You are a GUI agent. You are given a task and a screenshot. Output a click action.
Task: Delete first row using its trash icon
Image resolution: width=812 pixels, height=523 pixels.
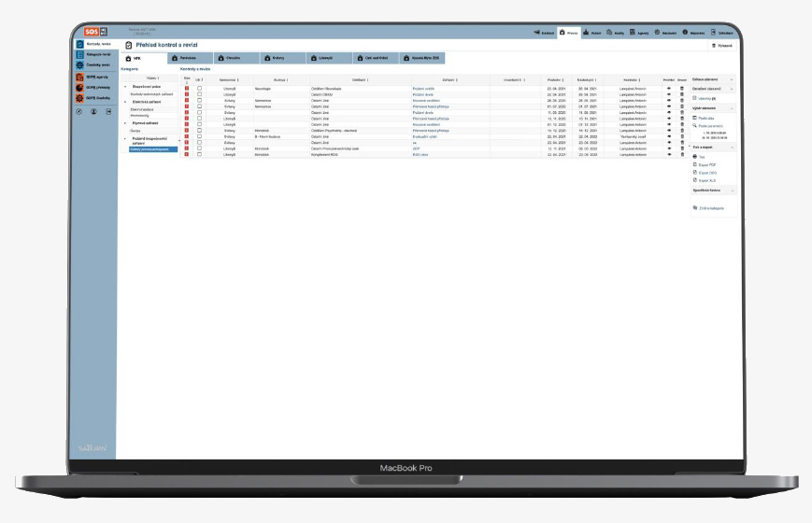(x=681, y=89)
